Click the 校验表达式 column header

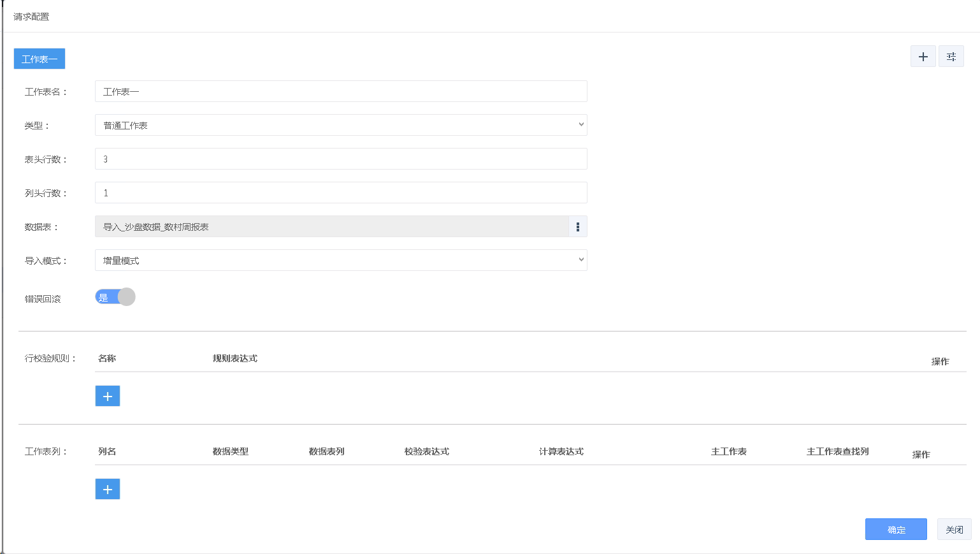(x=427, y=451)
